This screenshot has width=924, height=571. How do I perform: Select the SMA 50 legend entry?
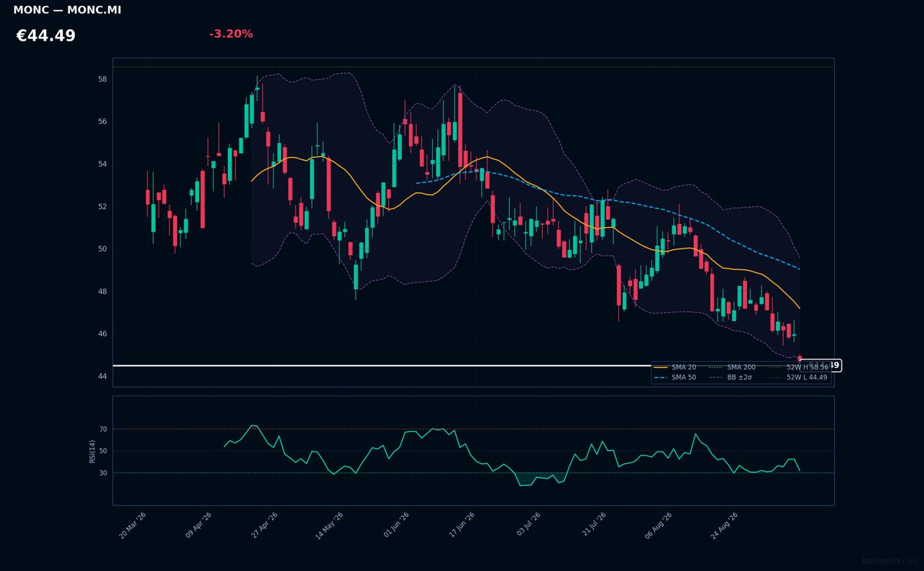click(x=675, y=378)
